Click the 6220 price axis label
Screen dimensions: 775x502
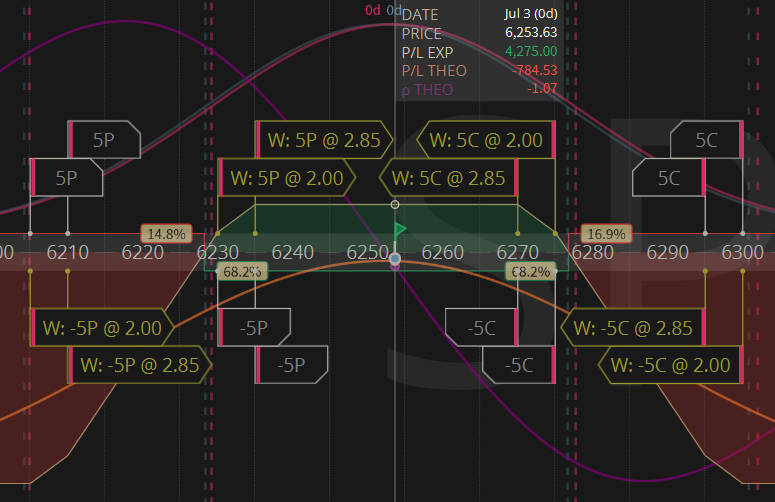[x=143, y=252]
